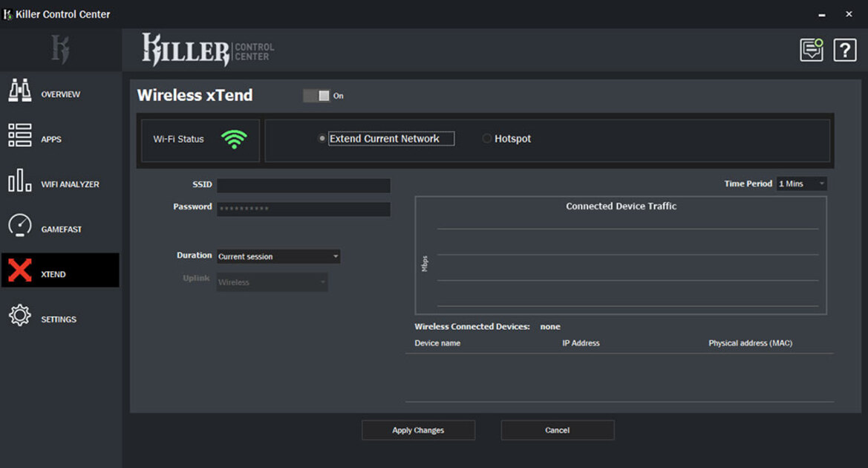Click the green Wi-Fi status signal icon
This screenshot has height=468, width=868.
pyautogui.click(x=234, y=139)
